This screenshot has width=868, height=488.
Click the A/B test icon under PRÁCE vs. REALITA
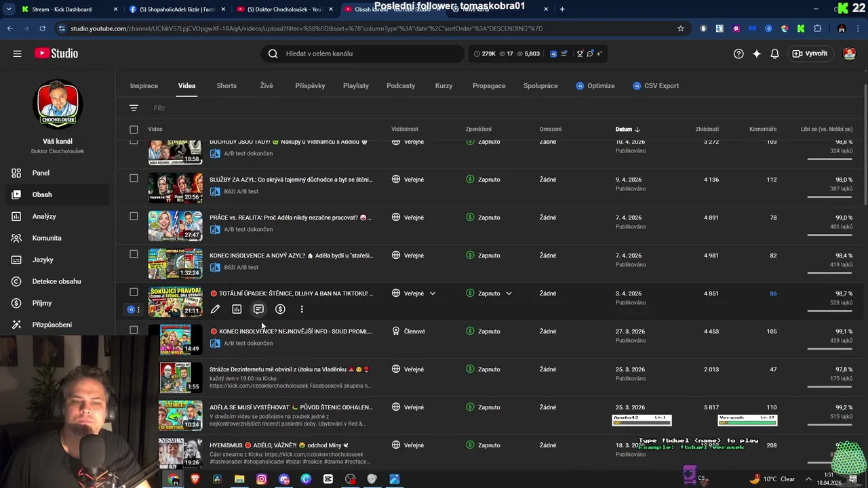215,230
